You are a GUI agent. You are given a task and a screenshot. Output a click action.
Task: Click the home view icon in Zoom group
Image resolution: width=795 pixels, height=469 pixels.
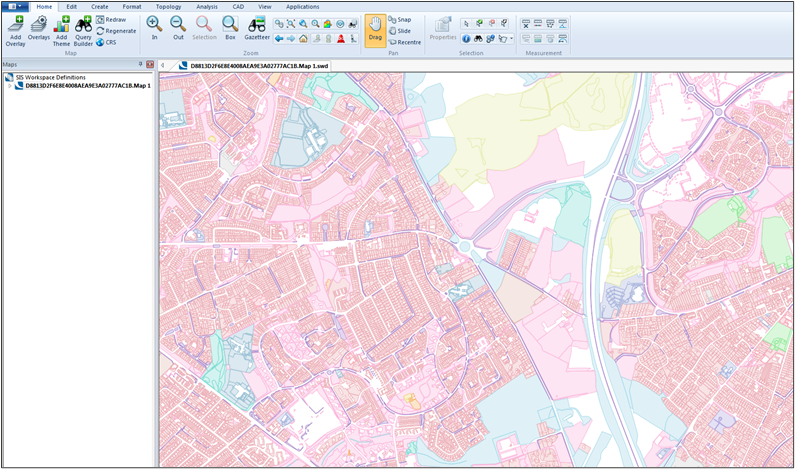pos(303,39)
